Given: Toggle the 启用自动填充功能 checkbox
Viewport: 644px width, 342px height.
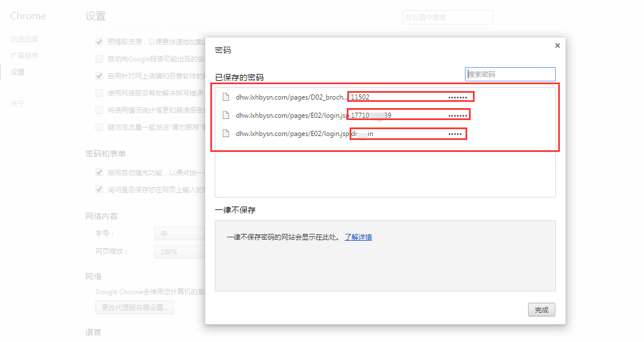Looking at the screenshot, I should pos(99,172).
